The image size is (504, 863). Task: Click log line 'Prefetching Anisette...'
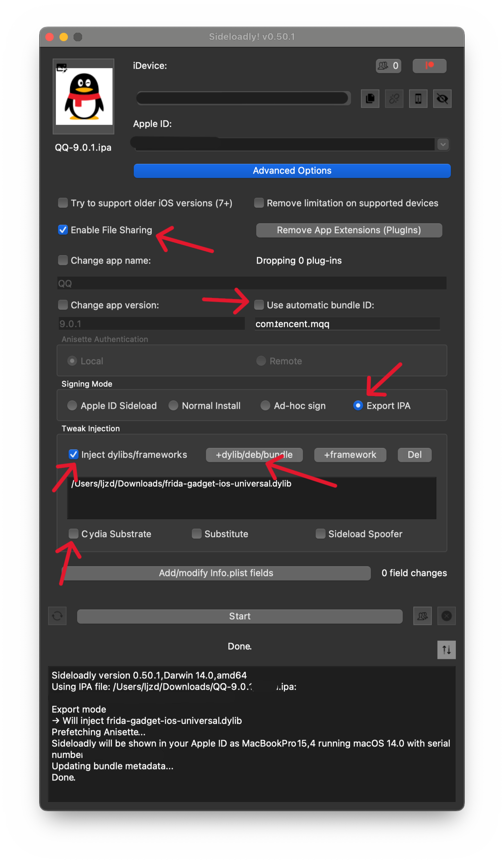pyautogui.click(x=98, y=732)
